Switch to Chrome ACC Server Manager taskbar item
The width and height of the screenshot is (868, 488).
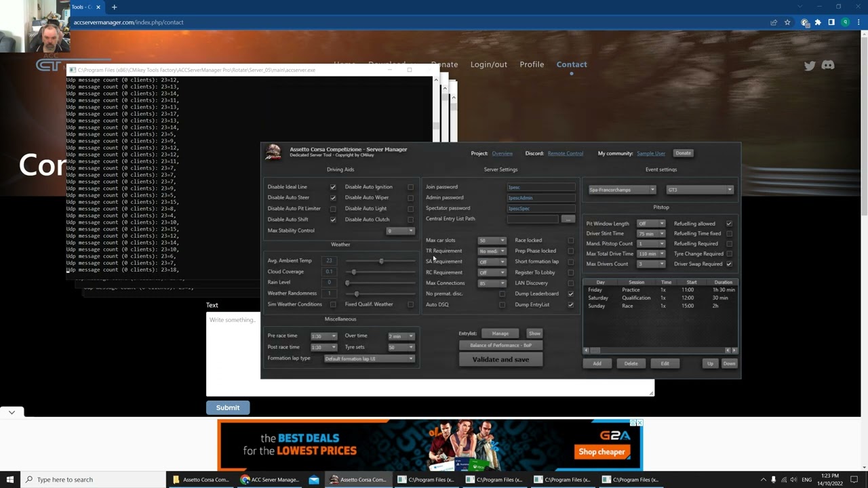pos(270,479)
